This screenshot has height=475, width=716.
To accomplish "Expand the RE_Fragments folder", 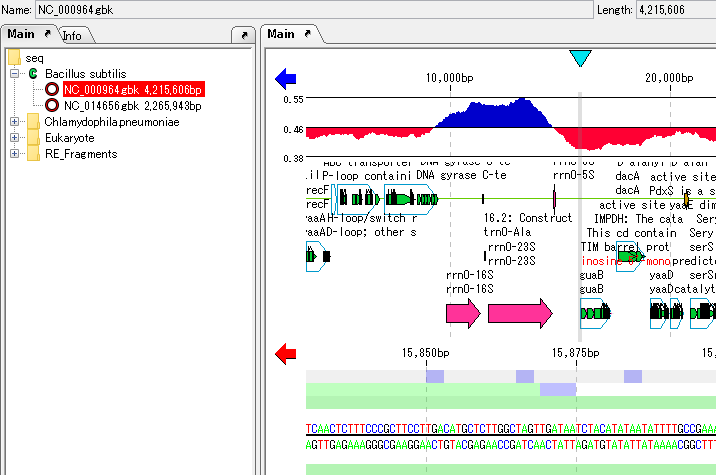I will click(x=14, y=153).
